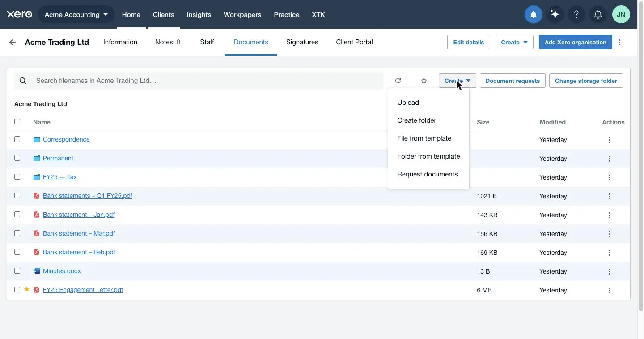Show starred files with star icon

click(424, 81)
